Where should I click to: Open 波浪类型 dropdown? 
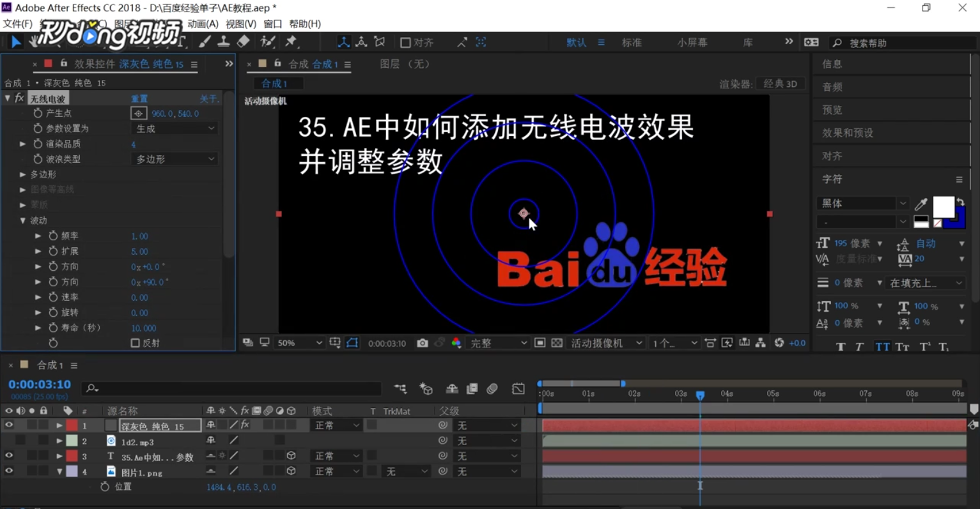175,159
